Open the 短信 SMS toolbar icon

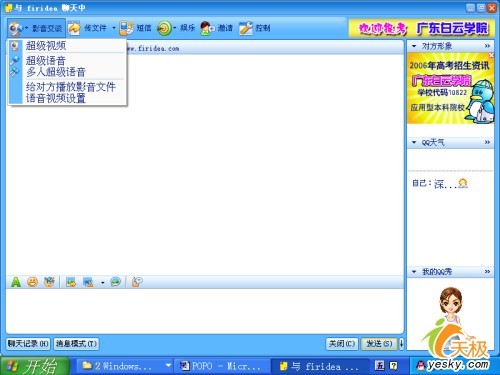tap(126, 28)
